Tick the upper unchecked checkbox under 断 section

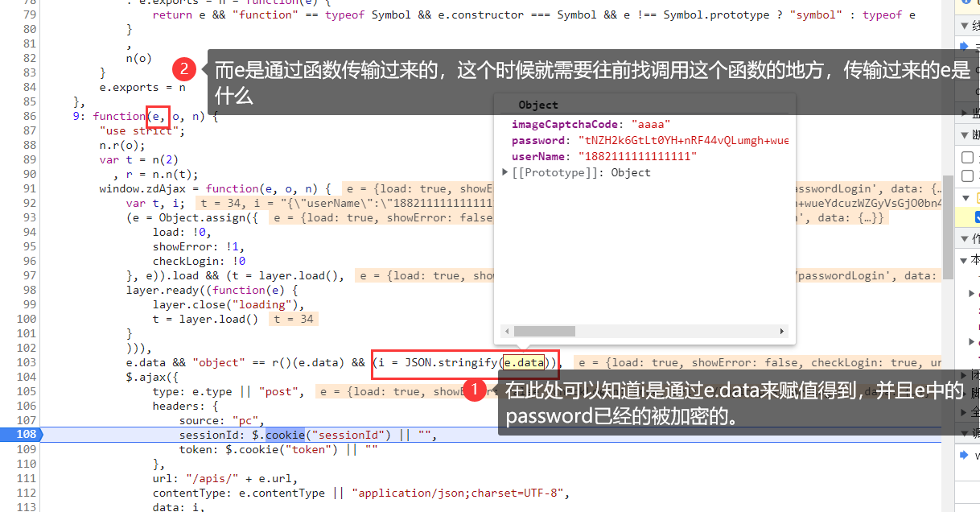coord(969,158)
